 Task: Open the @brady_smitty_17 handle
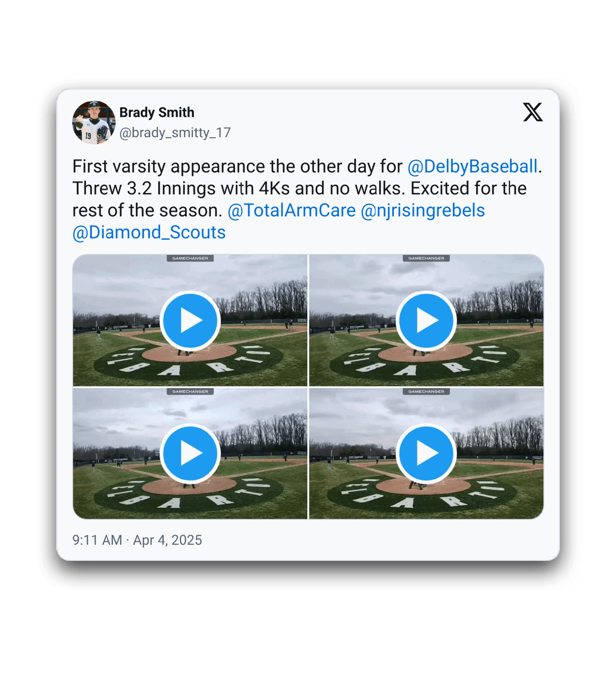click(x=175, y=132)
